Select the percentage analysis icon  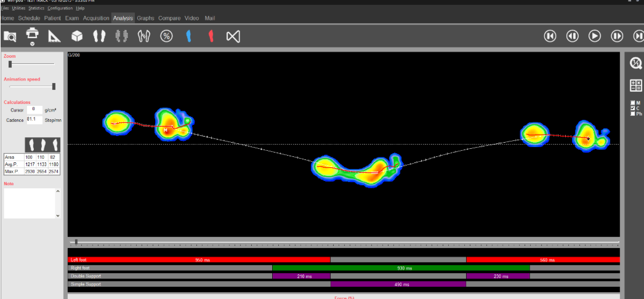pyautogui.click(x=166, y=36)
